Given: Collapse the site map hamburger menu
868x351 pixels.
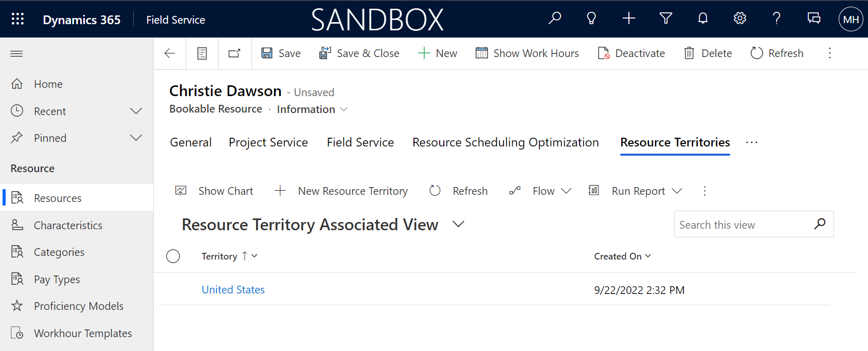Looking at the screenshot, I should tap(16, 53).
